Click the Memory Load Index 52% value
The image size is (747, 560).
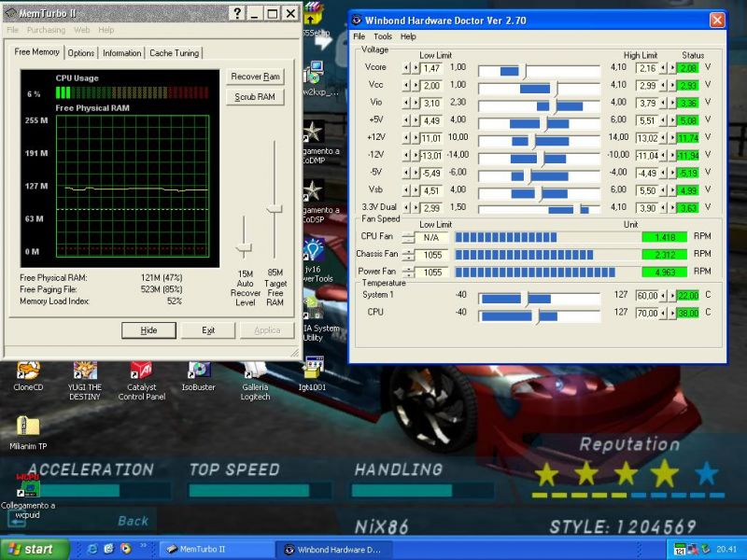[175, 301]
